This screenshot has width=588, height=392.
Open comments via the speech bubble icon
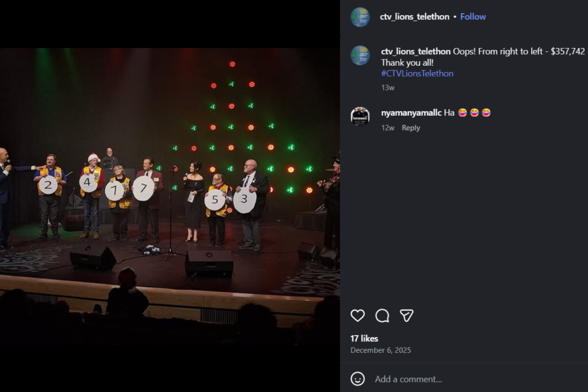pyautogui.click(x=382, y=314)
